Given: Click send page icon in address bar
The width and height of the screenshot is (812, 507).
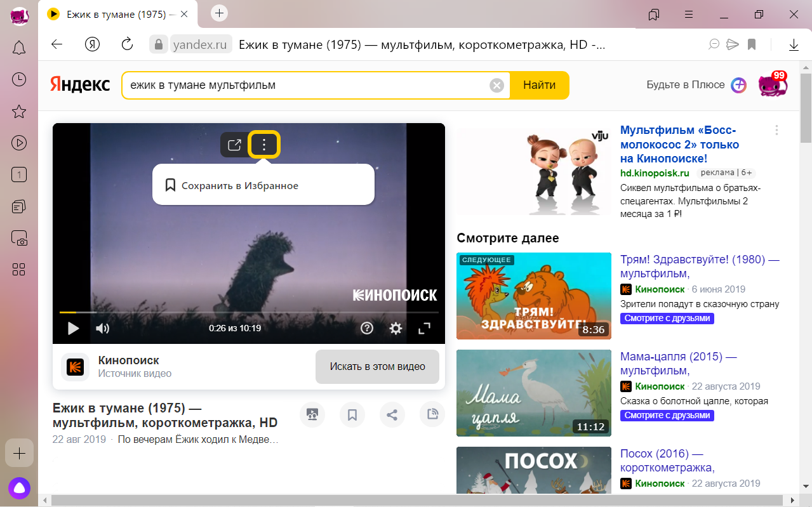Looking at the screenshot, I should [x=733, y=44].
